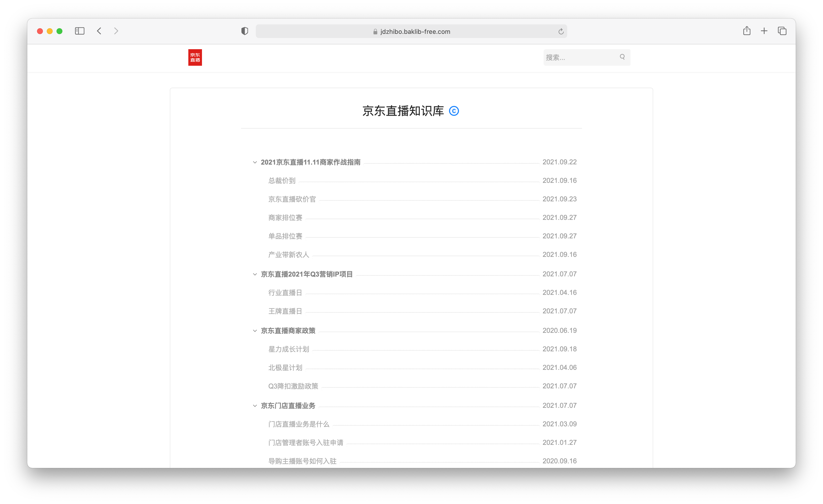The width and height of the screenshot is (823, 504).
Task: Open the 京东直播砍价官 article
Action: pyautogui.click(x=292, y=199)
